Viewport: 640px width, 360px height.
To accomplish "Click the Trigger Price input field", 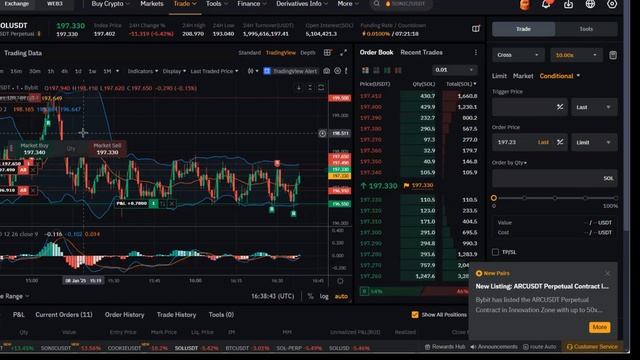I will tap(529, 107).
